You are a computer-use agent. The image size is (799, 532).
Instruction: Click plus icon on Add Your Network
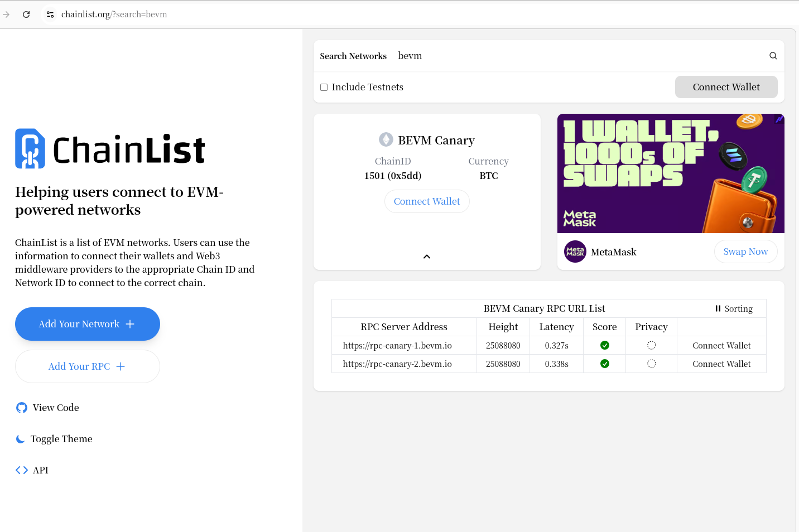tap(130, 324)
